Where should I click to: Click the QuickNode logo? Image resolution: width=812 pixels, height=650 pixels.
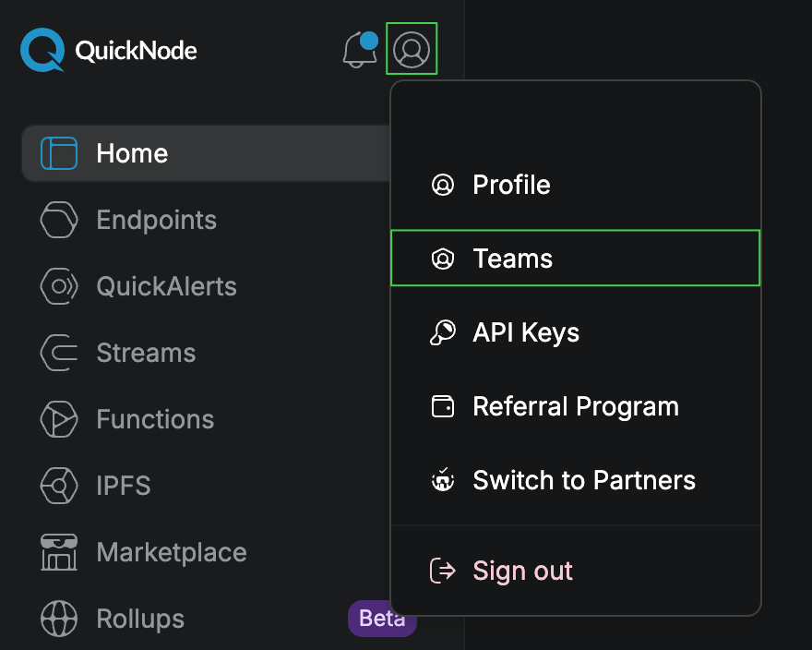[x=109, y=50]
